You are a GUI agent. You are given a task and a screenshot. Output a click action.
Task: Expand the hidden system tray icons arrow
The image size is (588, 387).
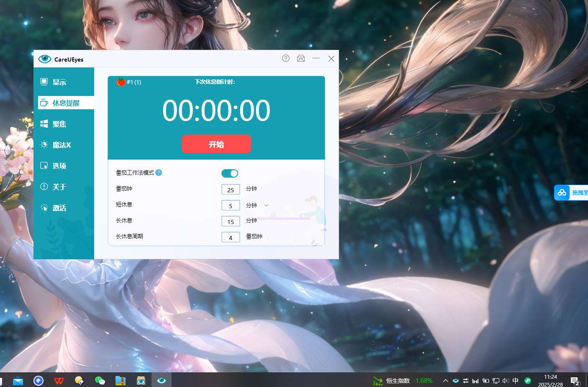tap(445, 381)
